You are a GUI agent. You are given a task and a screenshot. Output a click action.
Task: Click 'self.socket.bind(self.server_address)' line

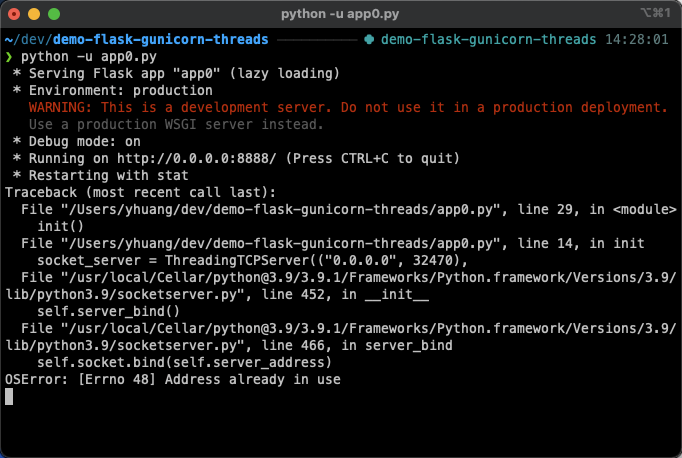click(184, 362)
